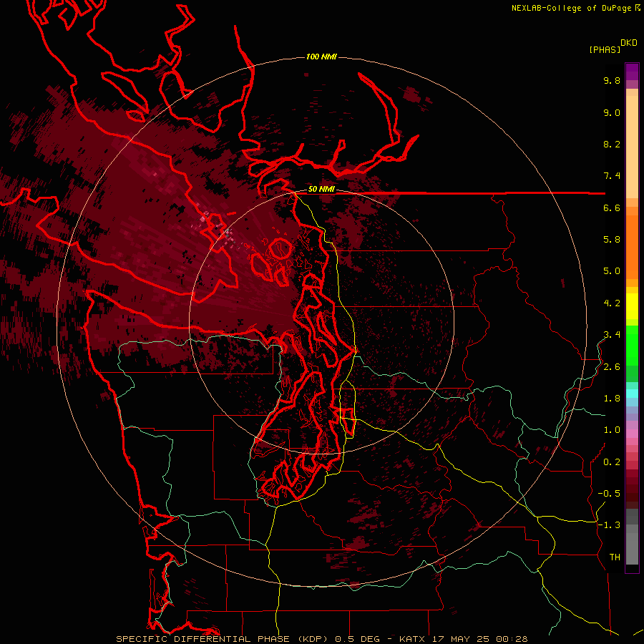Select the 1.8 legend value
The width and height of the screenshot is (644, 644).
612,399
